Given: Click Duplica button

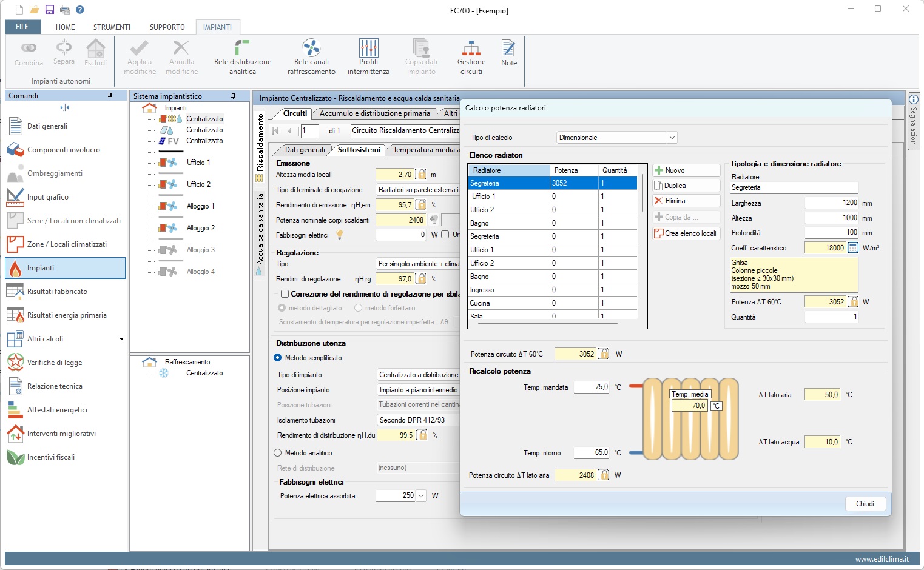Looking at the screenshot, I should click(686, 186).
